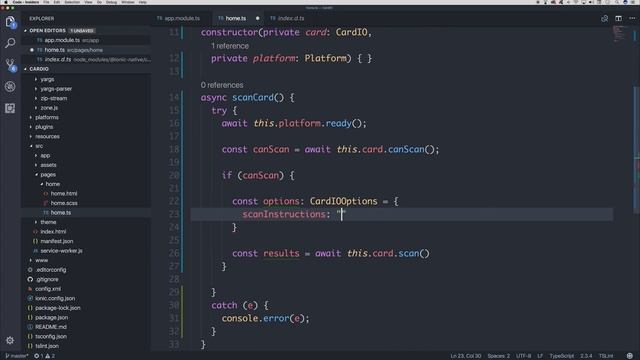Split the editor with split icon

(618, 18)
